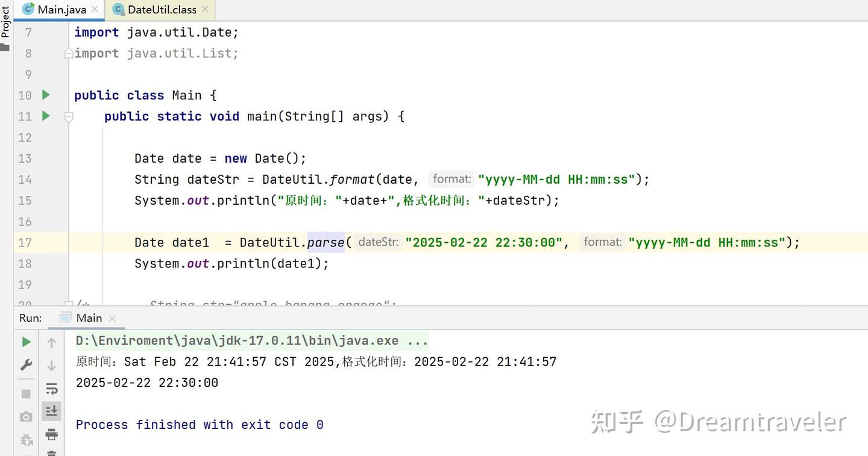Disable scroll to end in console
Image resolution: width=868 pixels, height=456 pixels.
click(x=52, y=411)
